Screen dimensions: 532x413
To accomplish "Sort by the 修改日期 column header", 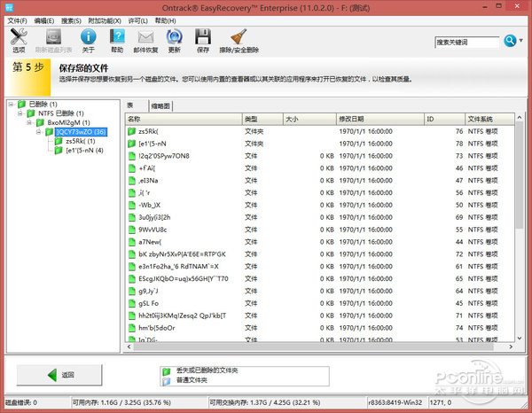I will coord(380,119).
